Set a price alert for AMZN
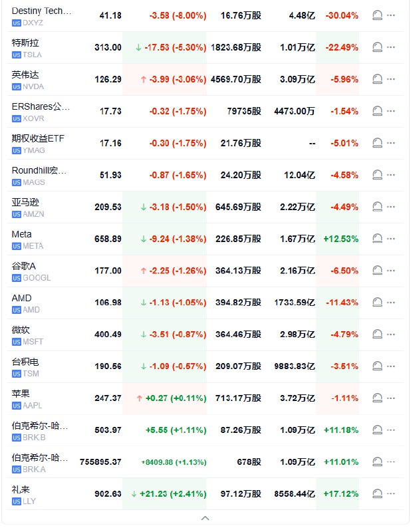 pyautogui.click(x=377, y=207)
